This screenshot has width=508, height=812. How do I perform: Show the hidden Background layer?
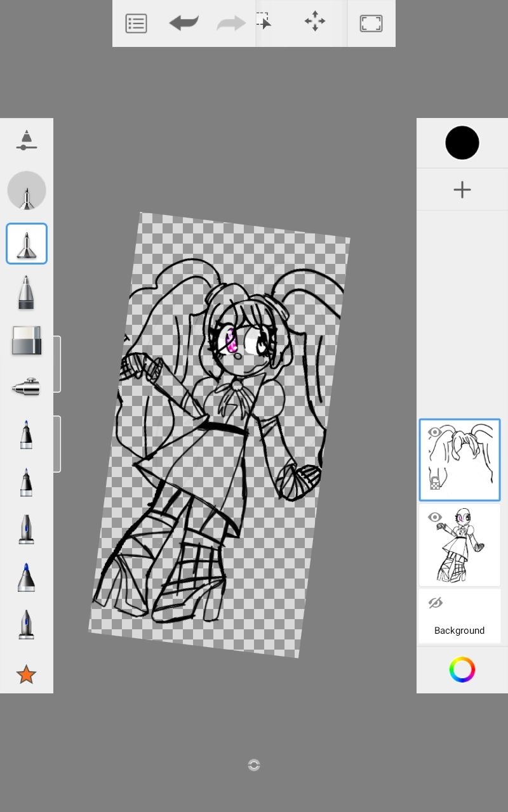(x=435, y=602)
